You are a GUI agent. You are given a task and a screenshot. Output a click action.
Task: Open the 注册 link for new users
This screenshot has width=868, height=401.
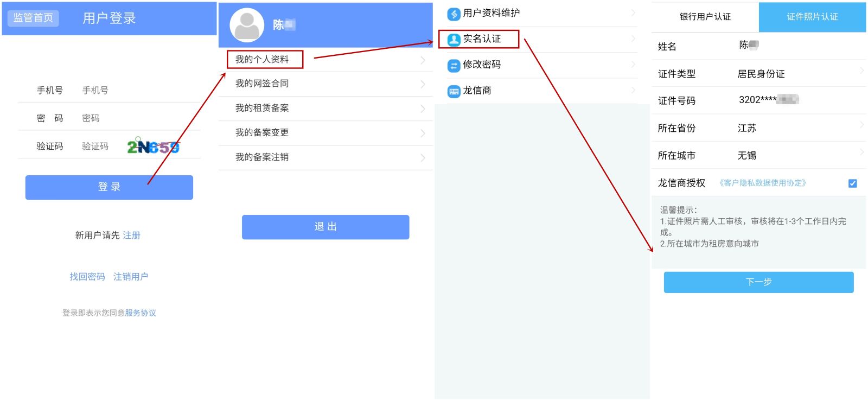[132, 235]
